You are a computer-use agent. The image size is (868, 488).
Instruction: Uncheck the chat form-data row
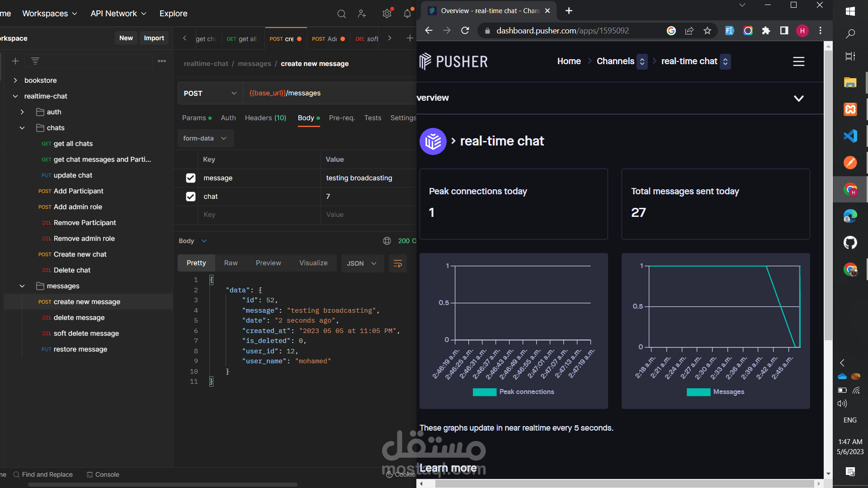point(190,197)
